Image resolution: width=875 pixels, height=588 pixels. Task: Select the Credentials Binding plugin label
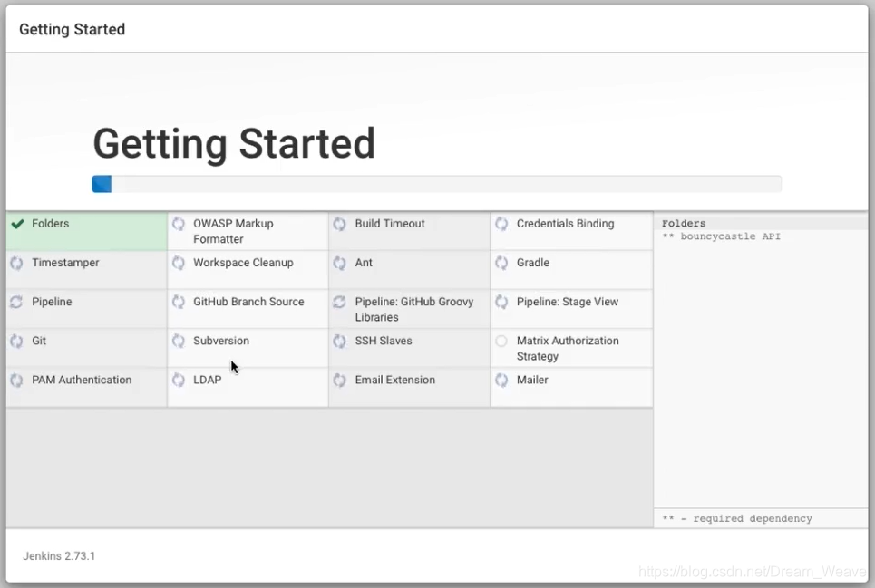[x=565, y=224]
